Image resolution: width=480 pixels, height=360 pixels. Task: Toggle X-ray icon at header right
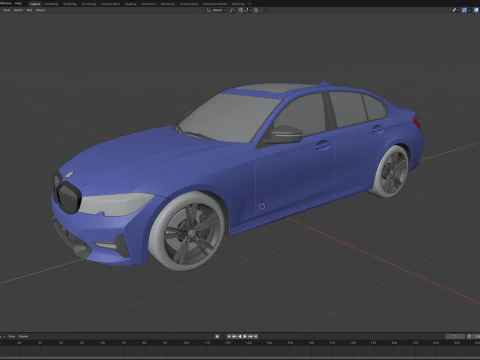pyautogui.click(x=476, y=10)
